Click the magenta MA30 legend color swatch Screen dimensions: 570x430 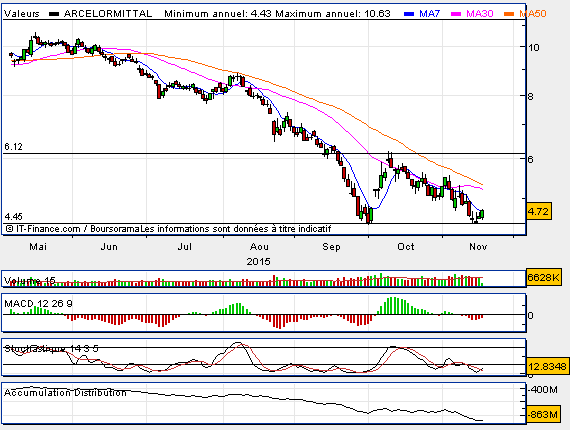456,14
